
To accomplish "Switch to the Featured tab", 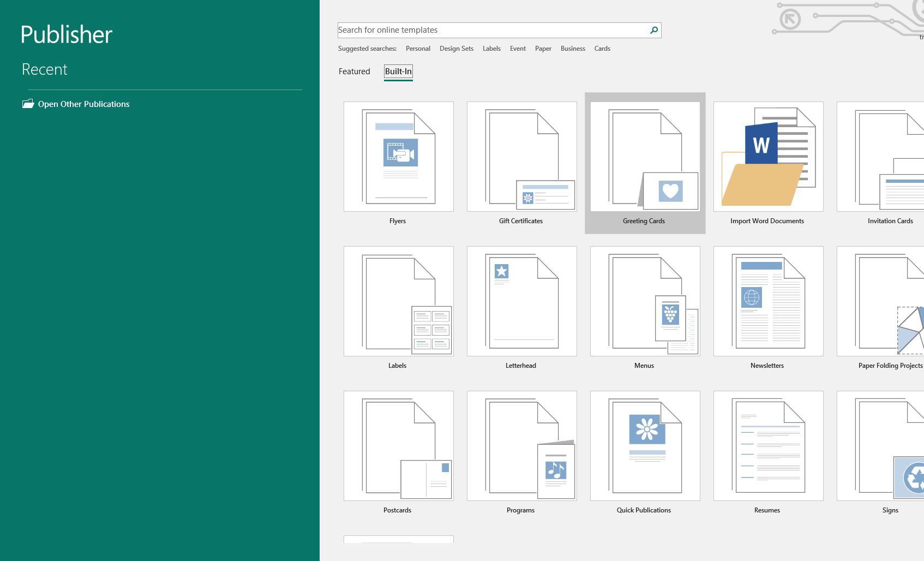I will [x=354, y=71].
